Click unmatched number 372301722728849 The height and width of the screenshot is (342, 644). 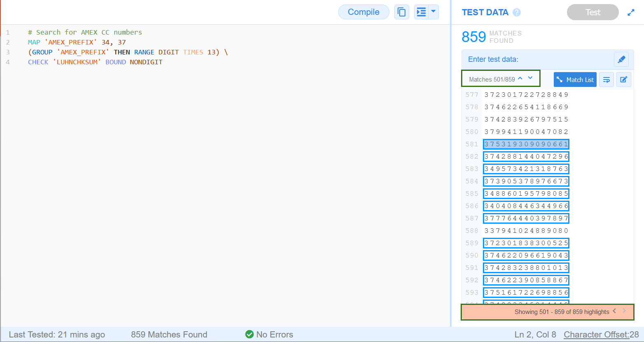[526, 95]
